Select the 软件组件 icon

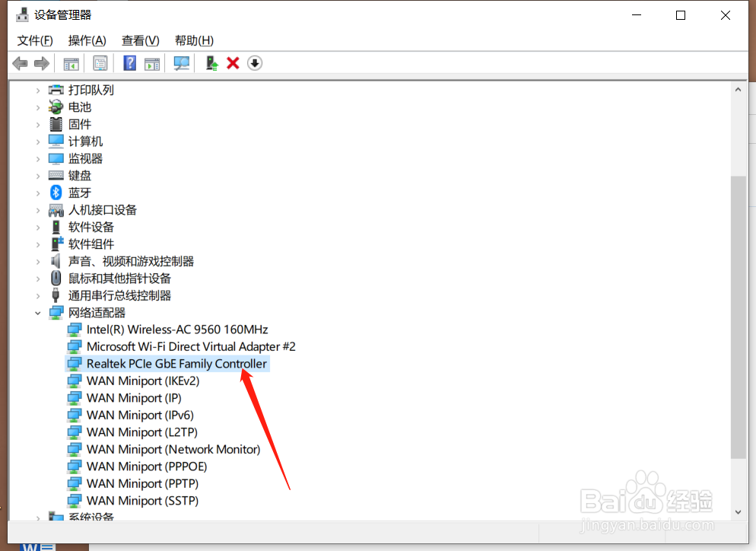[56, 244]
